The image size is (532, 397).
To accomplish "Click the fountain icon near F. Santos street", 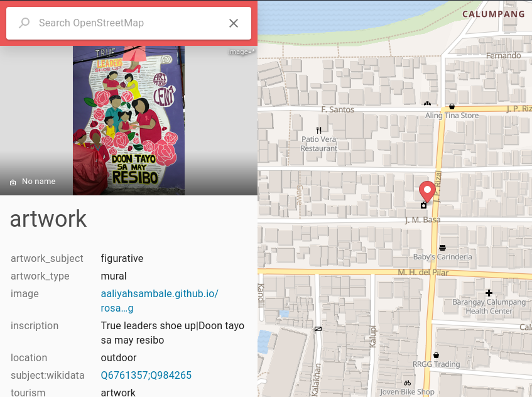I will pos(427,103).
